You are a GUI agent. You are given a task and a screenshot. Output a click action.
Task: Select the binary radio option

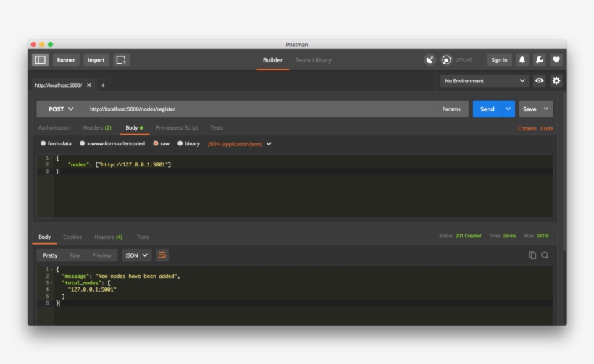(180, 143)
